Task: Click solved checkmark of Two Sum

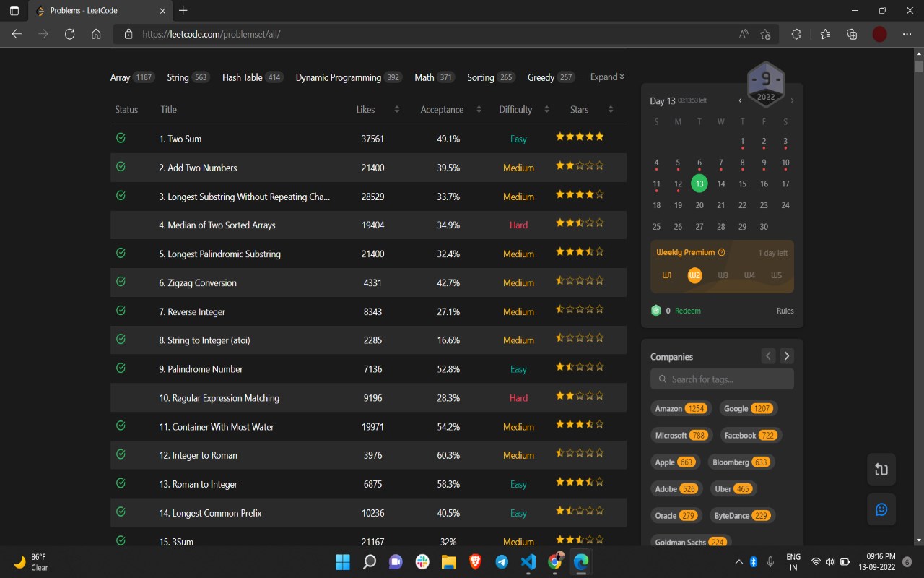Action: (x=121, y=138)
